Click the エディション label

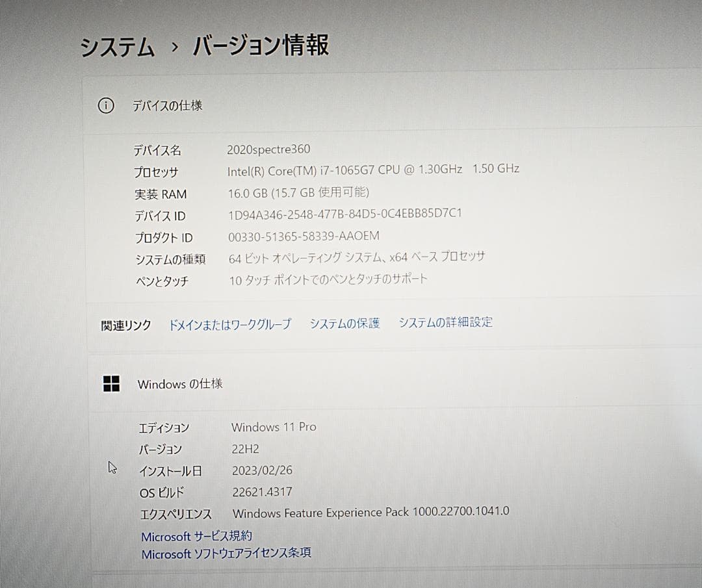point(164,428)
